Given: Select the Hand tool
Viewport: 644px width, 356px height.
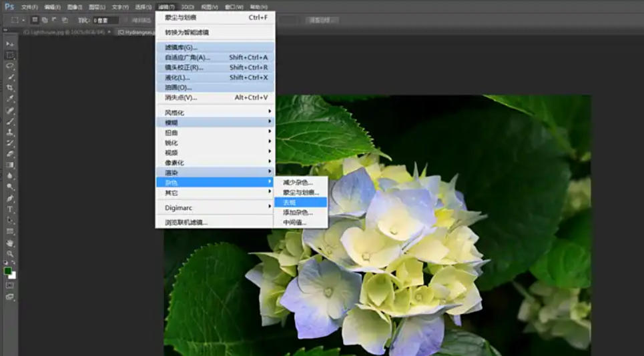Looking at the screenshot, I should tap(10, 243).
